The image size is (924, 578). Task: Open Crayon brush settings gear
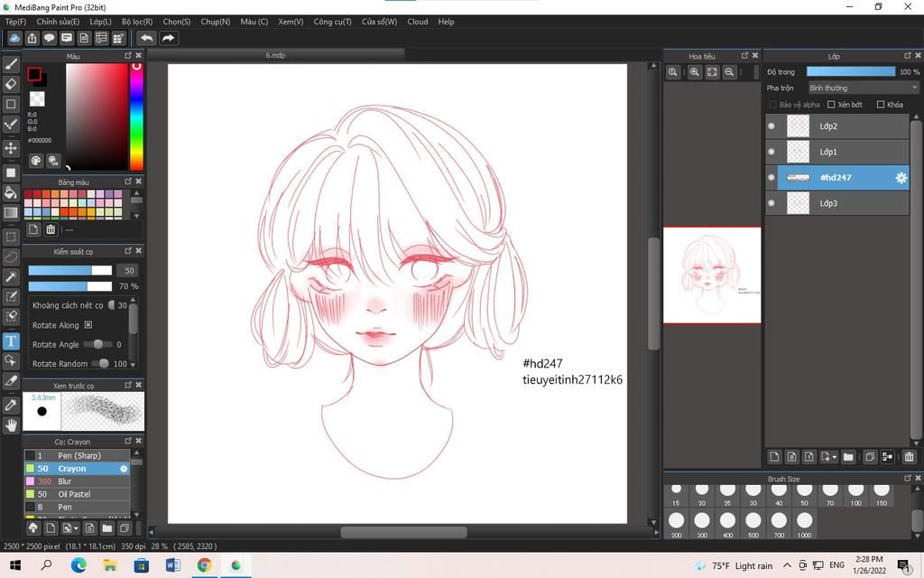[124, 469]
